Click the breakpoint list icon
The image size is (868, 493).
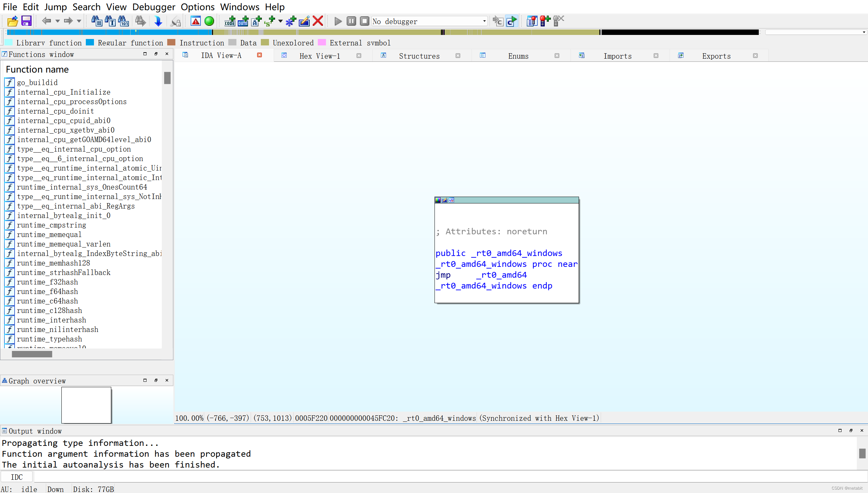(x=532, y=21)
